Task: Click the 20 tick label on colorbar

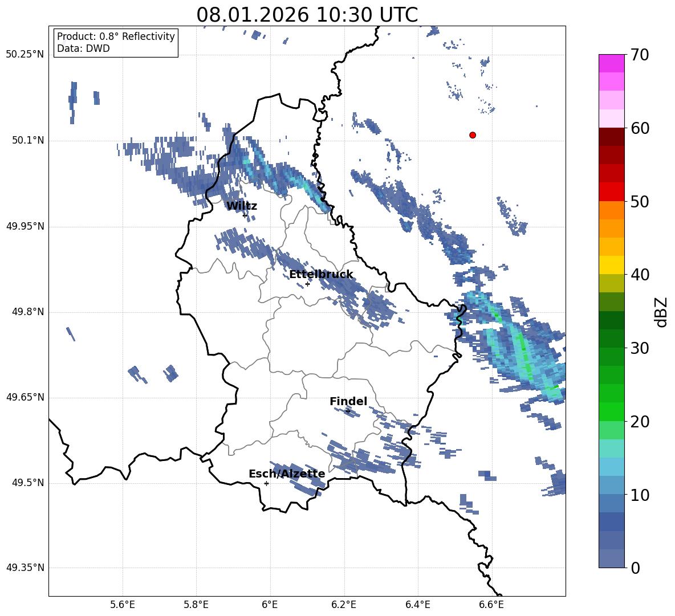Action: (639, 422)
